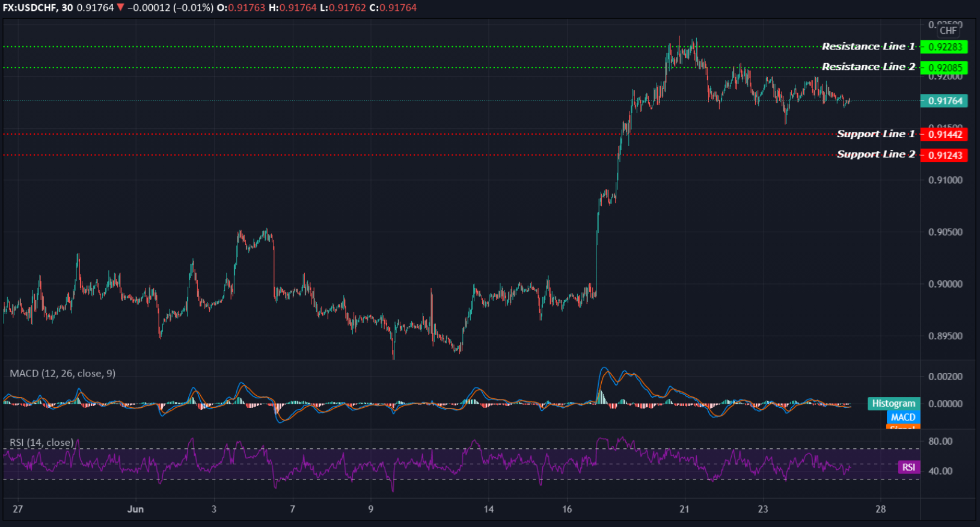Click the Histogram label tag
Image resolution: width=980 pixels, height=527 pixels.
tap(893, 404)
